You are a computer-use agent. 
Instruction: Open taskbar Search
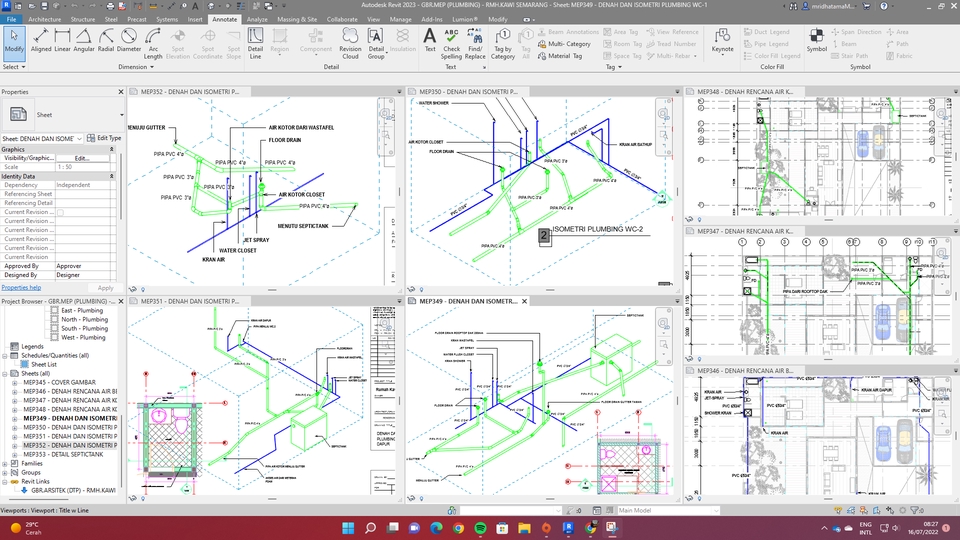[370, 528]
